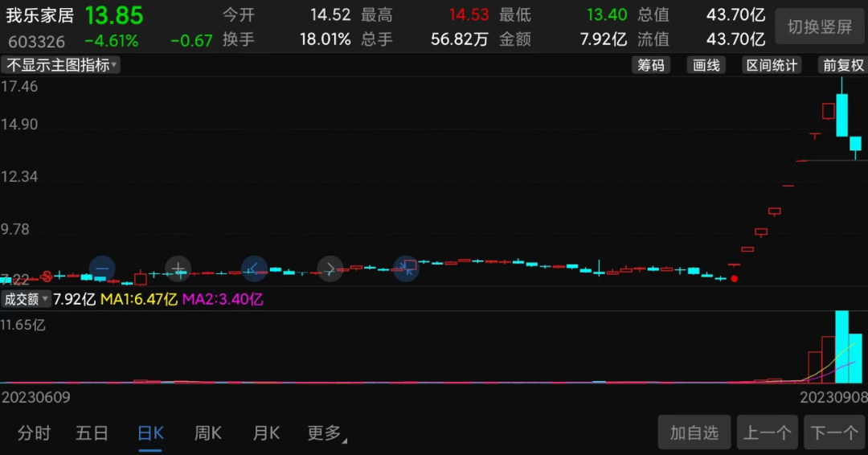Click 加自选 to add to watchlist

pyautogui.click(x=694, y=432)
